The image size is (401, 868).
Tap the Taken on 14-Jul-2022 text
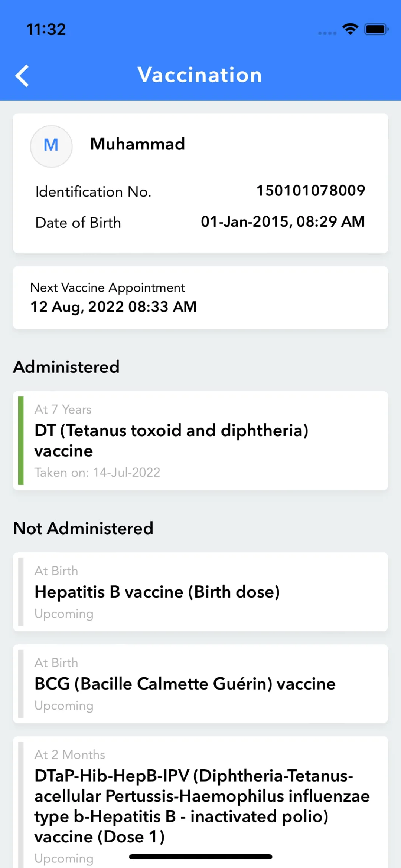[x=97, y=473]
